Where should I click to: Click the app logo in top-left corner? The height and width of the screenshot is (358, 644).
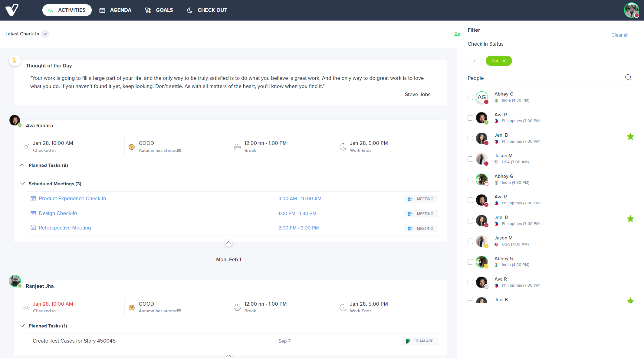(12, 10)
